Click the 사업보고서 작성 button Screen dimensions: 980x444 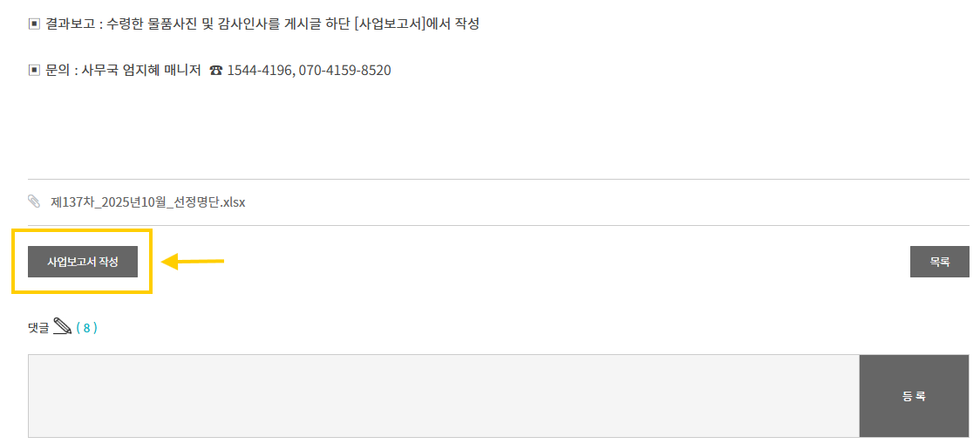click(83, 262)
